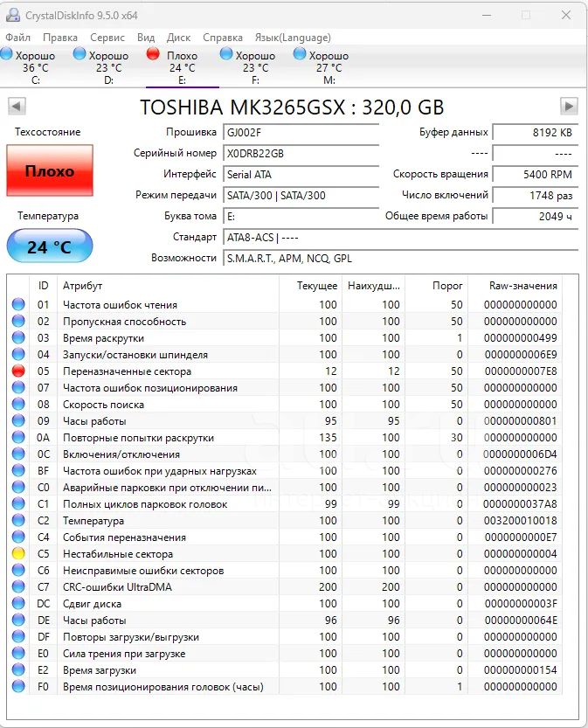Select drive C: tab at 36 °C
Image resolution: width=588 pixels, height=728 pixels.
click(36, 66)
